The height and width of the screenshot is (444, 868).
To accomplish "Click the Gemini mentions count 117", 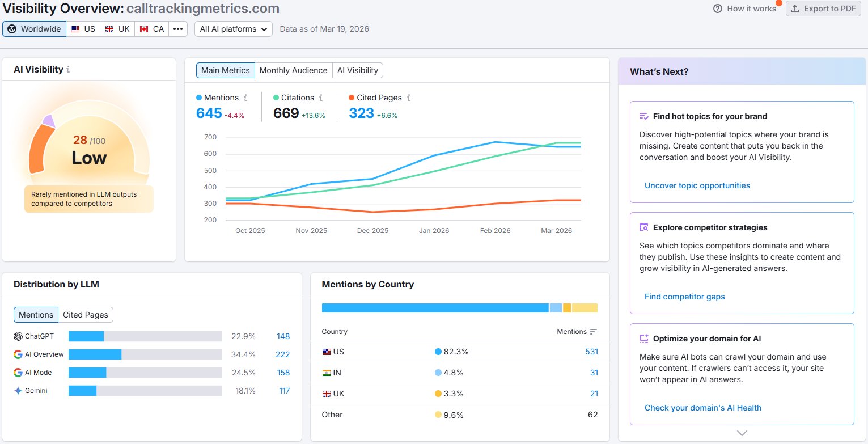I will tap(283, 391).
